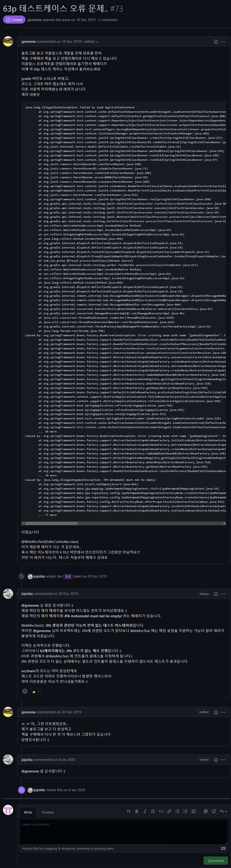Click 'JPA metamodel must not be empty!' stack line
This screenshot has width=231, height=868.
(91, 480)
